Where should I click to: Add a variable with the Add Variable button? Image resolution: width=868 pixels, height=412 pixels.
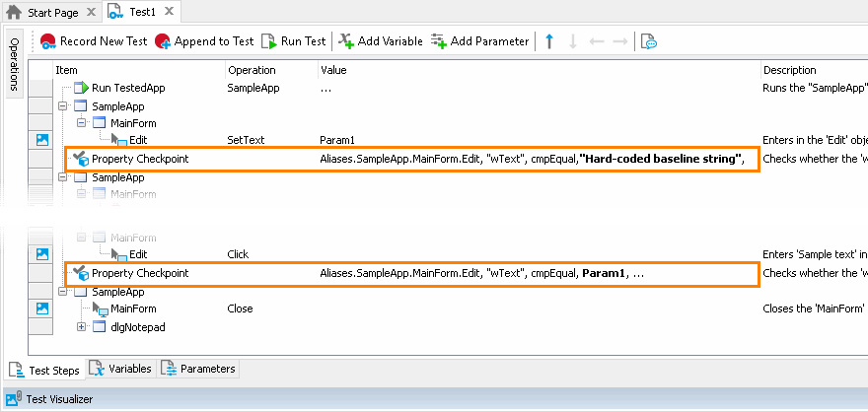point(381,41)
